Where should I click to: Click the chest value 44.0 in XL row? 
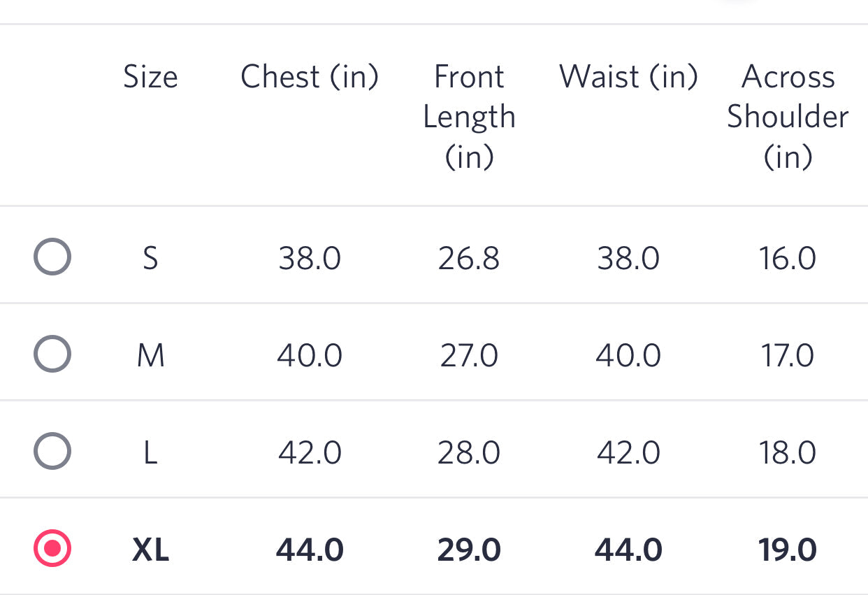[x=310, y=550]
